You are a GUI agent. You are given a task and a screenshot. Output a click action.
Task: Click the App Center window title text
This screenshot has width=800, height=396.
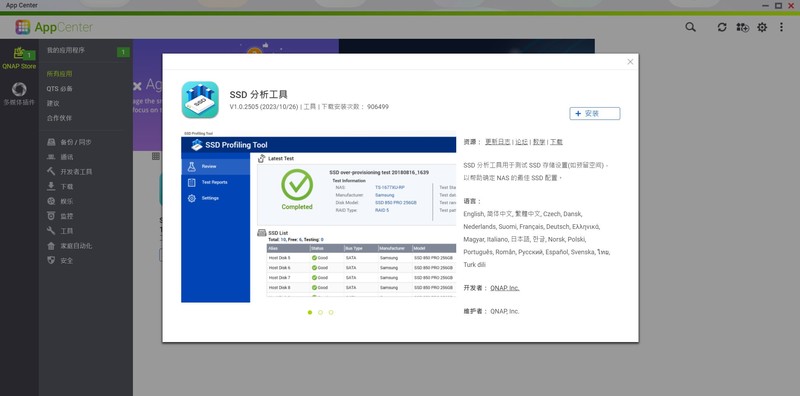[22, 5]
